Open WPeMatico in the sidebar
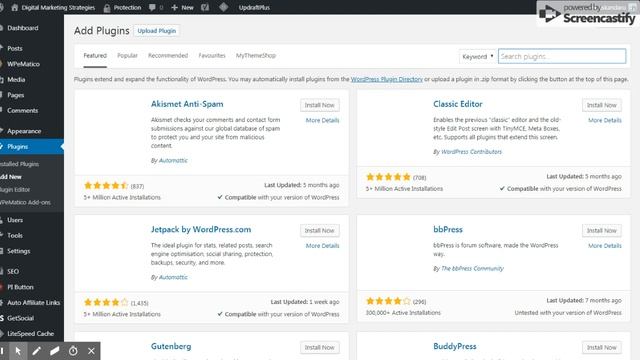 point(23,64)
